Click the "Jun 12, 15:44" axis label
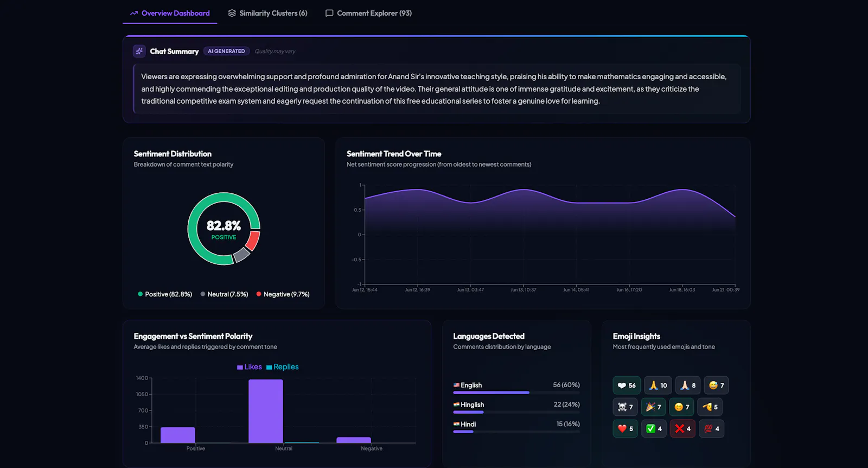This screenshot has width=868, height=468. click(x=365, y=290)
